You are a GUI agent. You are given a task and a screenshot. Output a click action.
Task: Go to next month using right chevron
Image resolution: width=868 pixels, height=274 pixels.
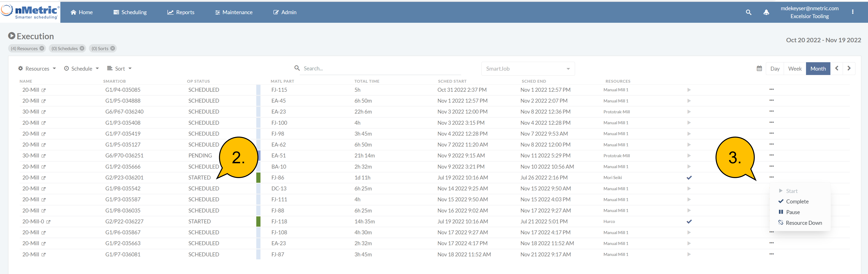pos(849,68)
